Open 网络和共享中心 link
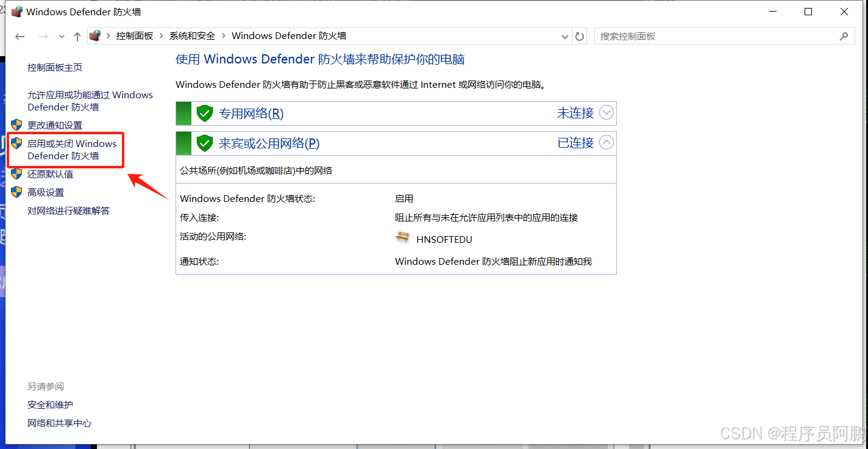The width and height of the screenshot is (868, 449). (59, 423)
